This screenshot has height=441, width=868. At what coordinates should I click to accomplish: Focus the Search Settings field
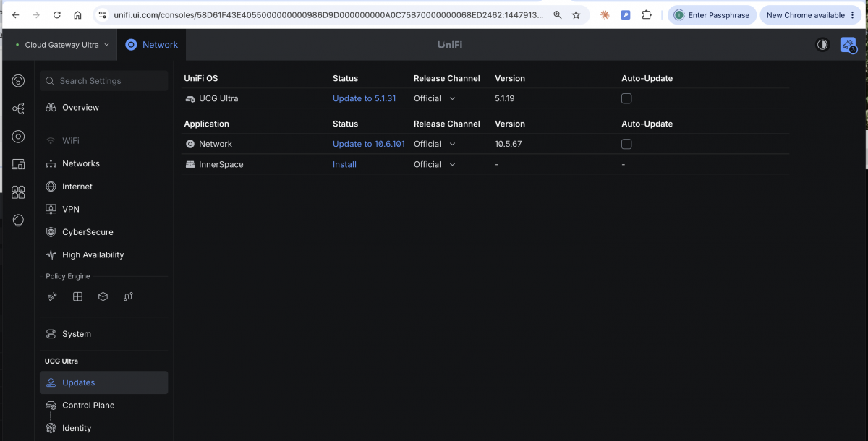pyautogui.click(x=103, y=81)
